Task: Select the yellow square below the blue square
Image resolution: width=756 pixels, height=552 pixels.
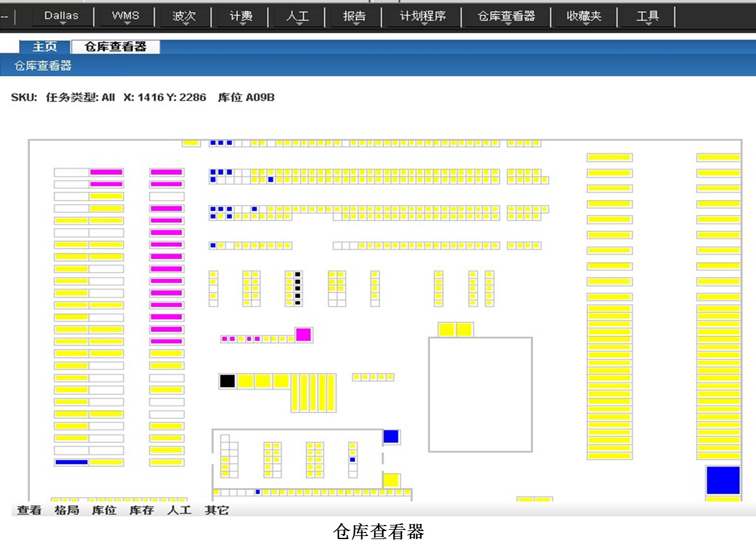Action: click(391, 480)
